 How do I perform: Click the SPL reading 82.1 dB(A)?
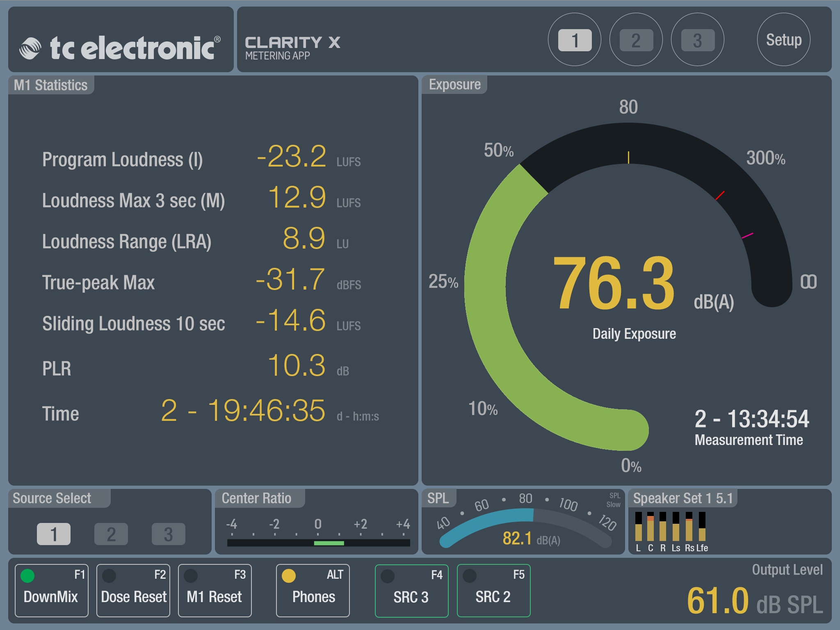coord(531,539)
